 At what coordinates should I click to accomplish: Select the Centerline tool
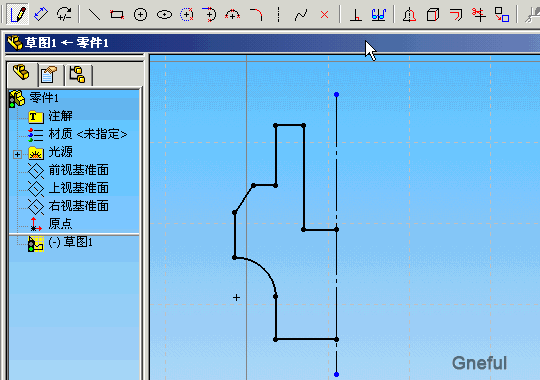(278, 14)
